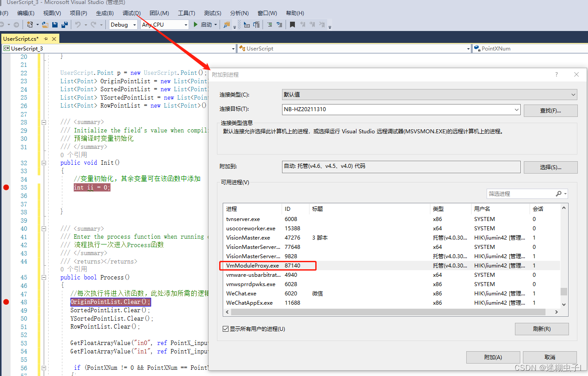Open the PointXNum member navigation dropdown
588x376 pixels.
[530, 49]
